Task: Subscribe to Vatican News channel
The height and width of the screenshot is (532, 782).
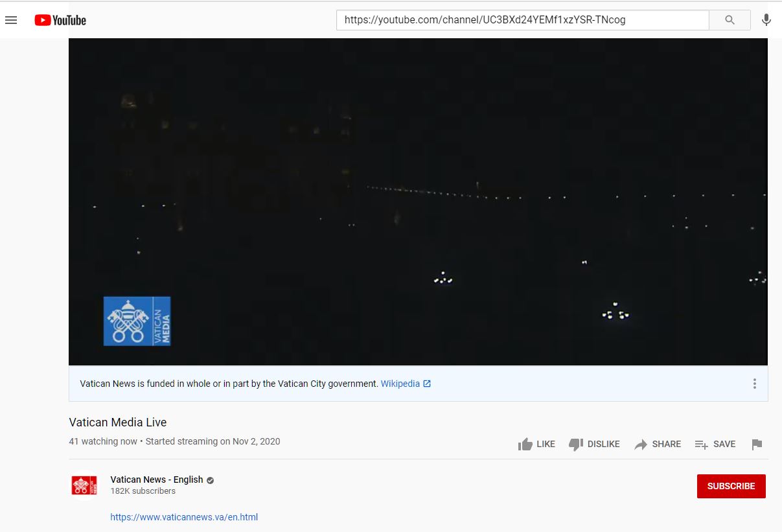Action: point(731,486)
